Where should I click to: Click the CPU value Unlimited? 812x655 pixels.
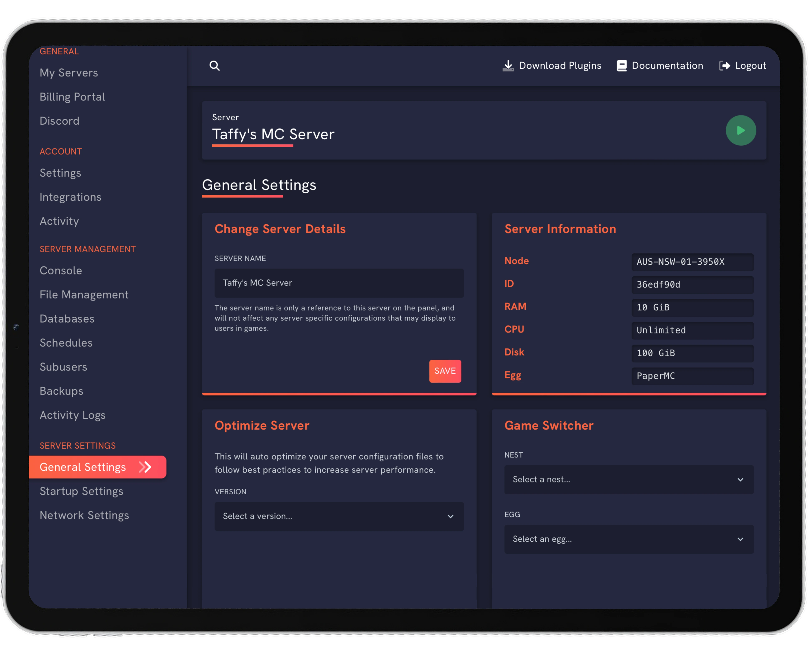[692, 330]
